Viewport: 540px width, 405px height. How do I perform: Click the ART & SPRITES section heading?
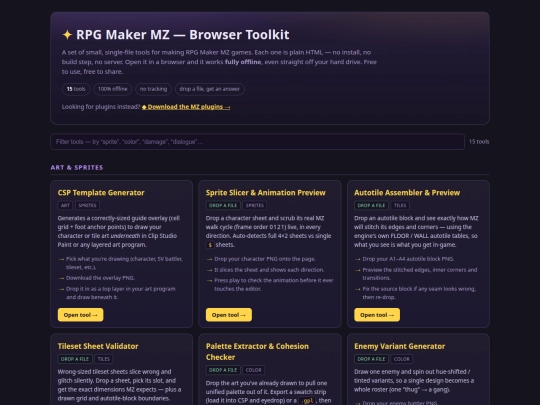coord(77,167)
